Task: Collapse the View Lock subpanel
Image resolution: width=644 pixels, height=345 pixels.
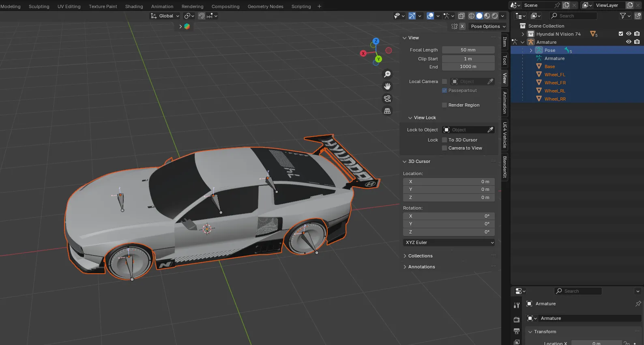Action: [410, 118]
